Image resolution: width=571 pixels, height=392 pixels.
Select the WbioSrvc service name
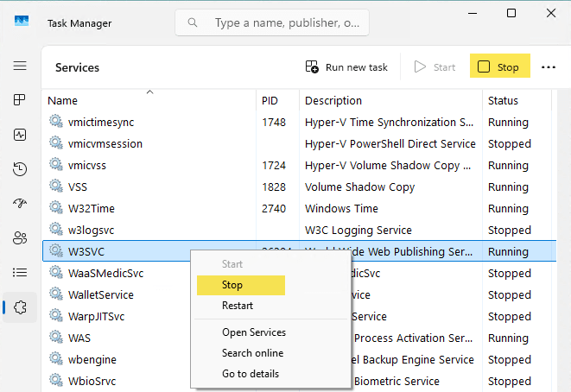click(x=92, y=381)
